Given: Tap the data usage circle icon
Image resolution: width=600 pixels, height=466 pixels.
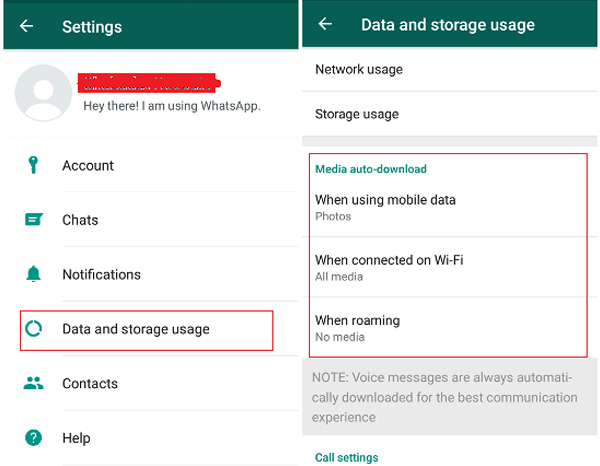Looking at the screenshot, I should click(33, 329).
